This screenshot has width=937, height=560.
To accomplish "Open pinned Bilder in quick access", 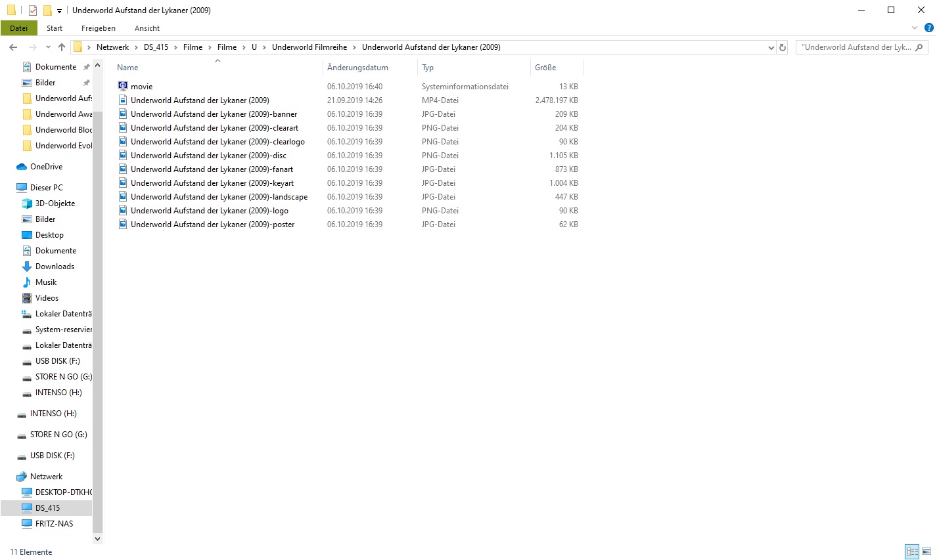I will click(45, 83).
